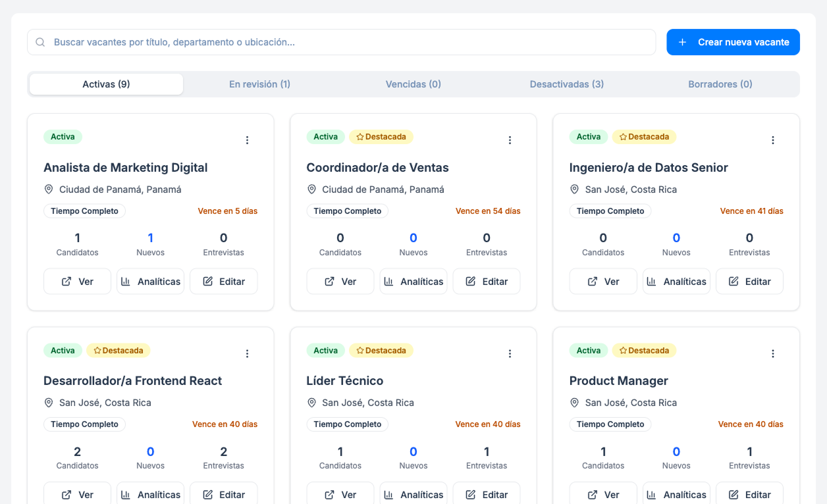Click location pin on Ingeniero/a de Datos Senior

click(575, 189)
